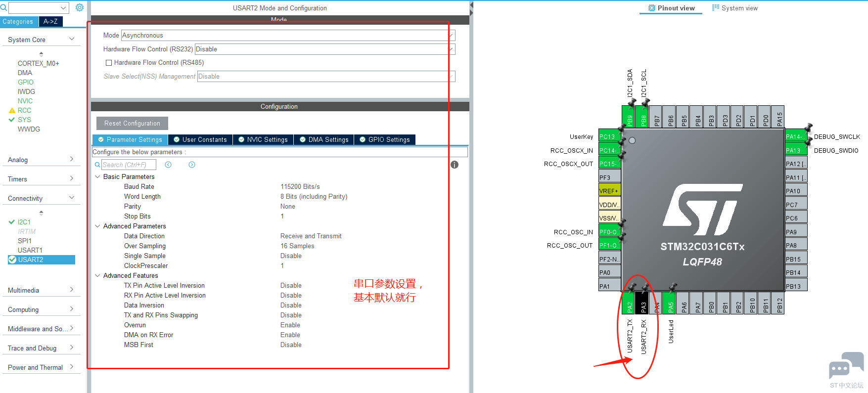Screen dimensions: 868x393
Task: Go to next search result arrow
Action: click(x=192, y=165)
